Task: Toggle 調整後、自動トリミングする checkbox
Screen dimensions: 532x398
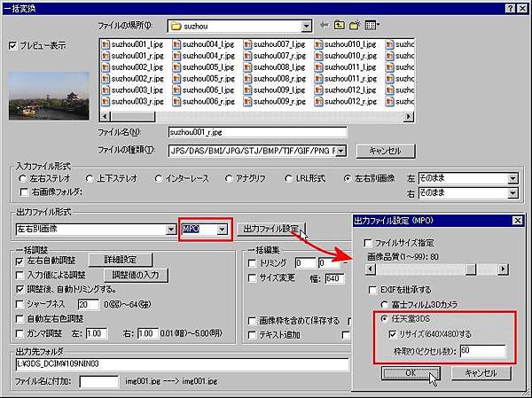Action: [20, 289]
